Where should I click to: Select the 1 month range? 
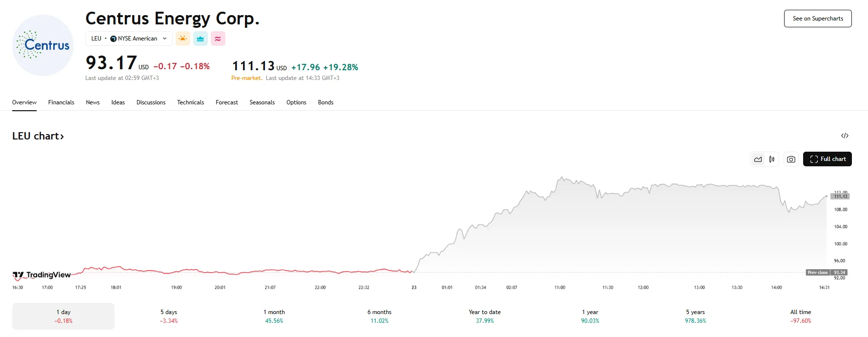click(x=274, y=316)
